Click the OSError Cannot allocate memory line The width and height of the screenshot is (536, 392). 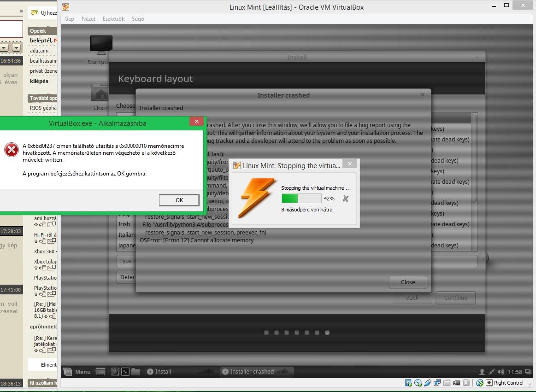196,240
